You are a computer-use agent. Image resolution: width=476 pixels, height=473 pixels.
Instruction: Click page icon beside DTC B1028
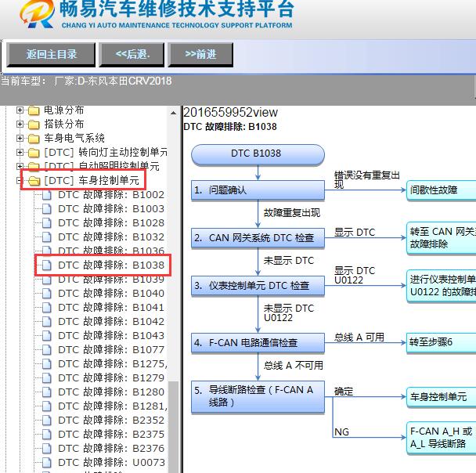[x=46, y=223]
